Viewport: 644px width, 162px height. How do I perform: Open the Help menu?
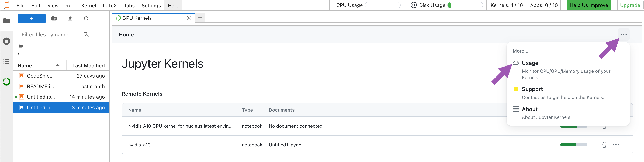click(173, 5)
